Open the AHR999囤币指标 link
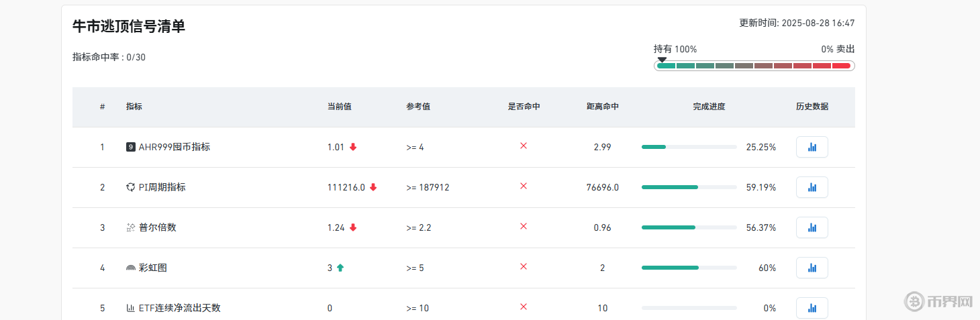980x320 pixels. 175,147
